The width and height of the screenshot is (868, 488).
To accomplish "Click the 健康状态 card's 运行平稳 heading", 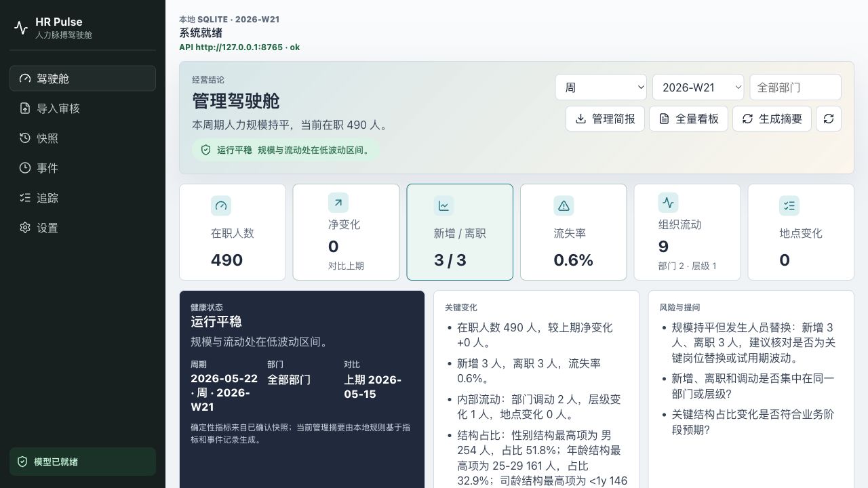I will click(x=216, y=322).
